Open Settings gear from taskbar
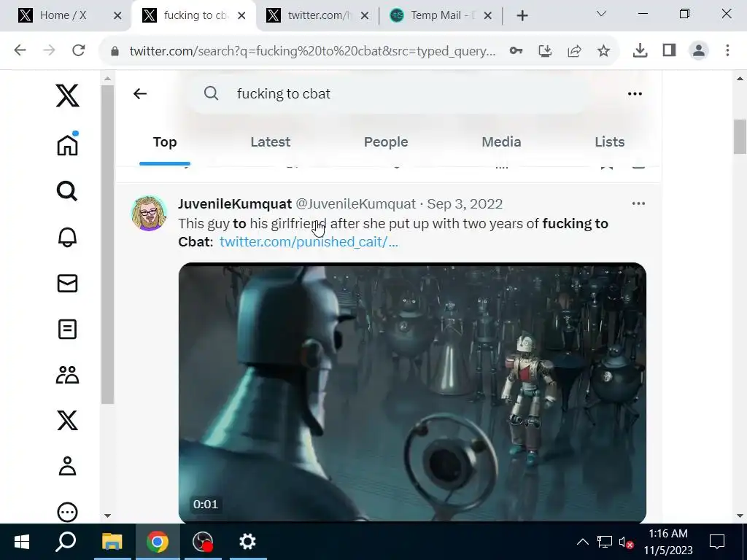This screenshot has height=560, width=747. [x=247, y=542]
